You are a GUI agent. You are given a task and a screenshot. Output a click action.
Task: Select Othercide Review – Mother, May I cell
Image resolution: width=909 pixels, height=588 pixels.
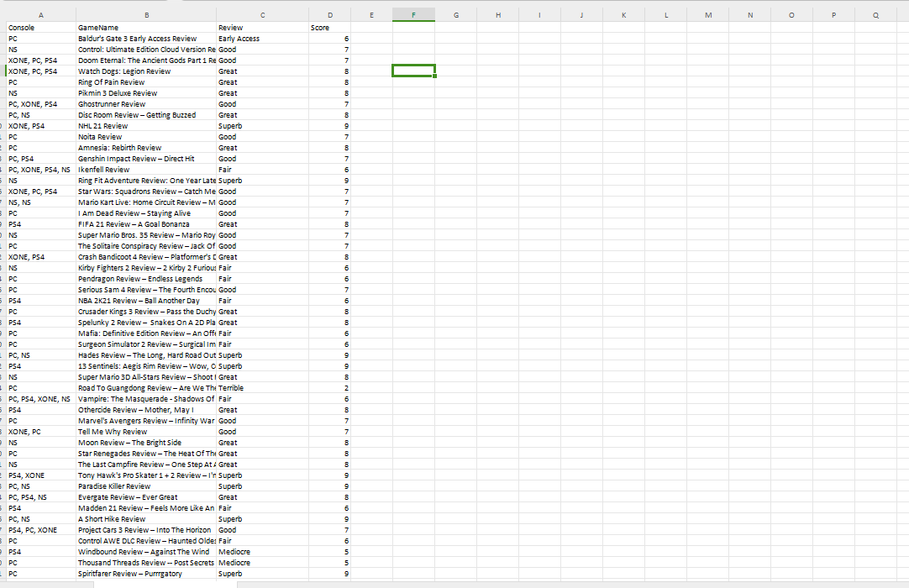(146, 410)
